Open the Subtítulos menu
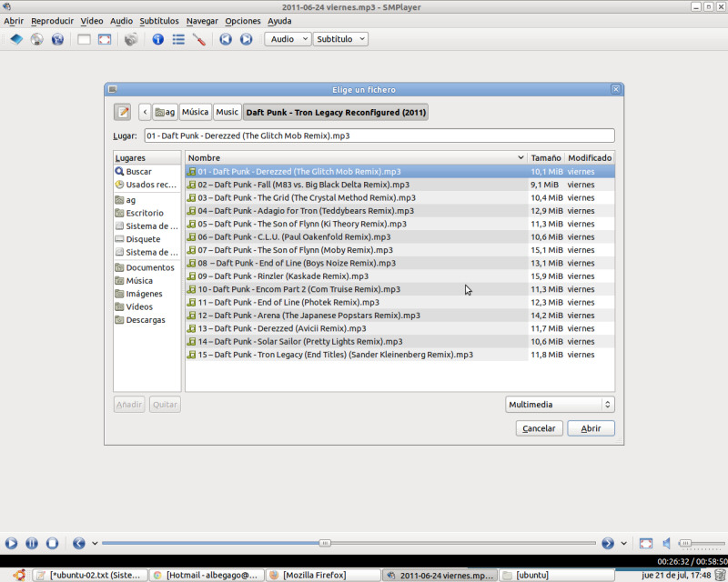This screenshot has width=728, height=582. [x=159, y=20]
